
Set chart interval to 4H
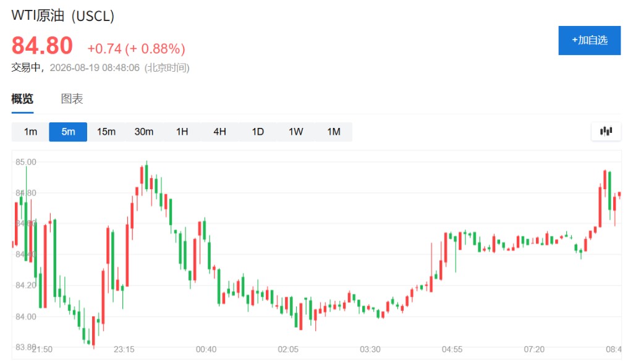tap(219, 132)
